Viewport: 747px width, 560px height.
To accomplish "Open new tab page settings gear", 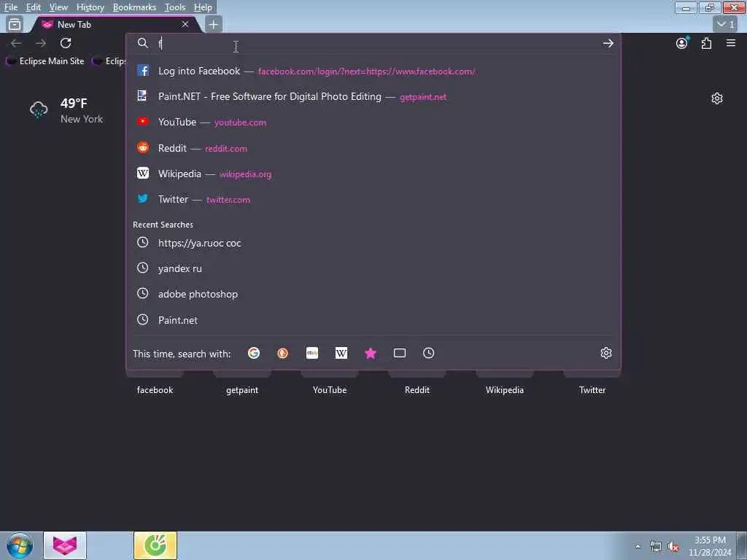I will pyautogui.click(x=717, y=98).
